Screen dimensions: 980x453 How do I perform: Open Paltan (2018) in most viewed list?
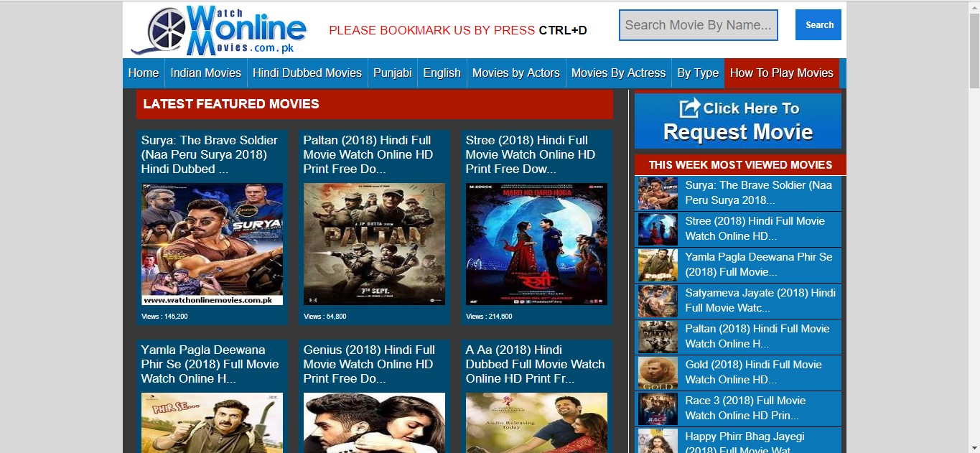coord(757,336)
